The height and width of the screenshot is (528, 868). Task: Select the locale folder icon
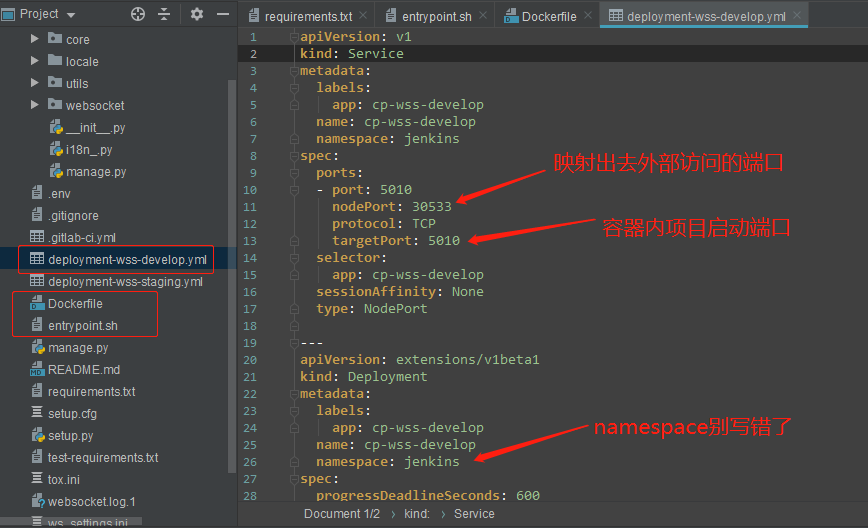click(x=55, y=60)
